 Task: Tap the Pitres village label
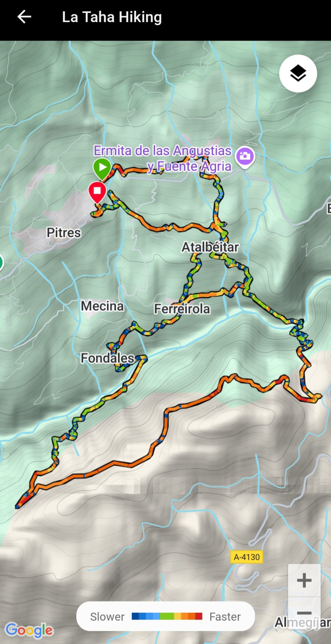coord(64,233)
